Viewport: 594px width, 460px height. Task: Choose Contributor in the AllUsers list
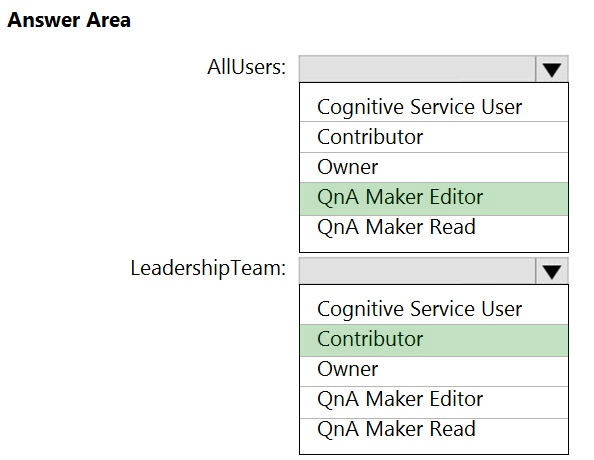[x=434, y=137]
